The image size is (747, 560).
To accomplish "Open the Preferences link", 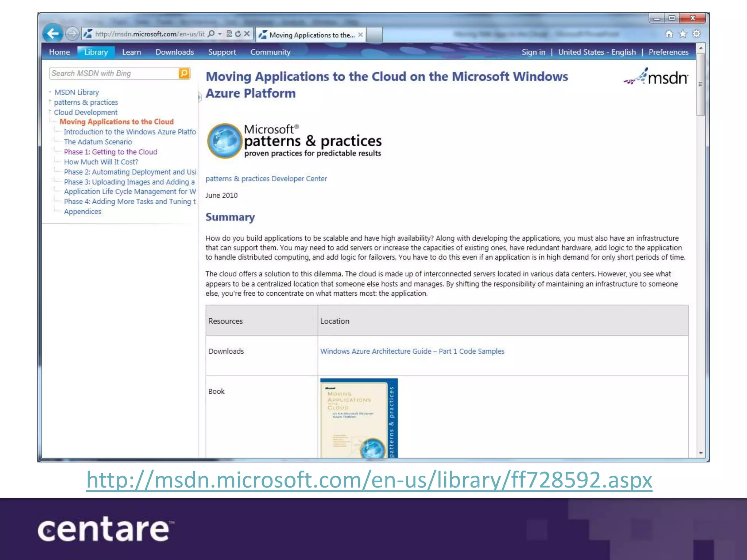I will click(668, 52).
